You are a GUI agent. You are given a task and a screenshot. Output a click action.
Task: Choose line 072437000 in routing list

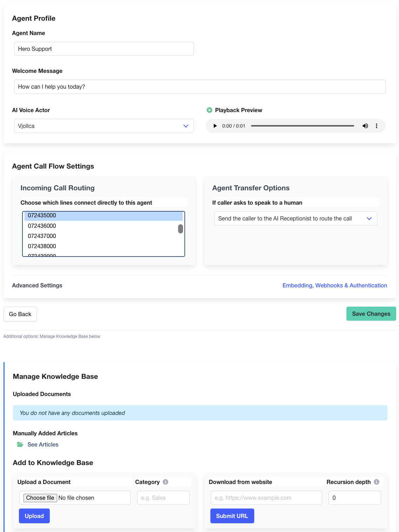coord(42,236)
